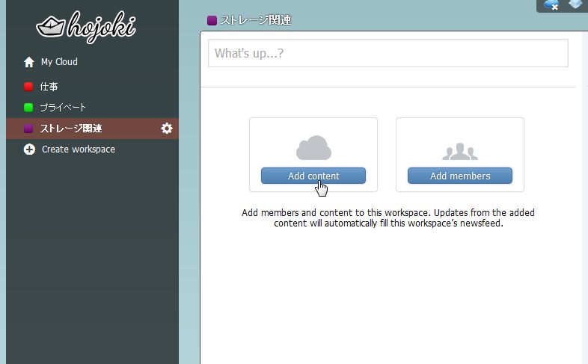
Task: Click the plus icon beside Create workspace
Action: 29,149
